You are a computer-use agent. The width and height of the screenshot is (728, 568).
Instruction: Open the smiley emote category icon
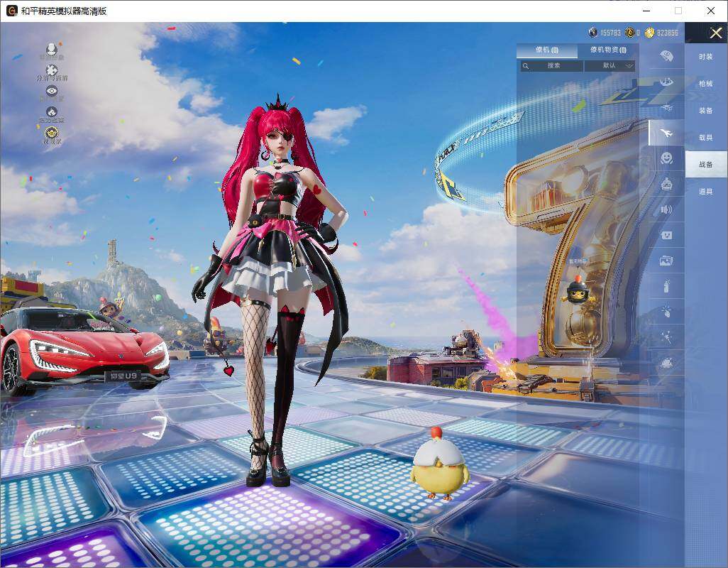click(667, 158)
